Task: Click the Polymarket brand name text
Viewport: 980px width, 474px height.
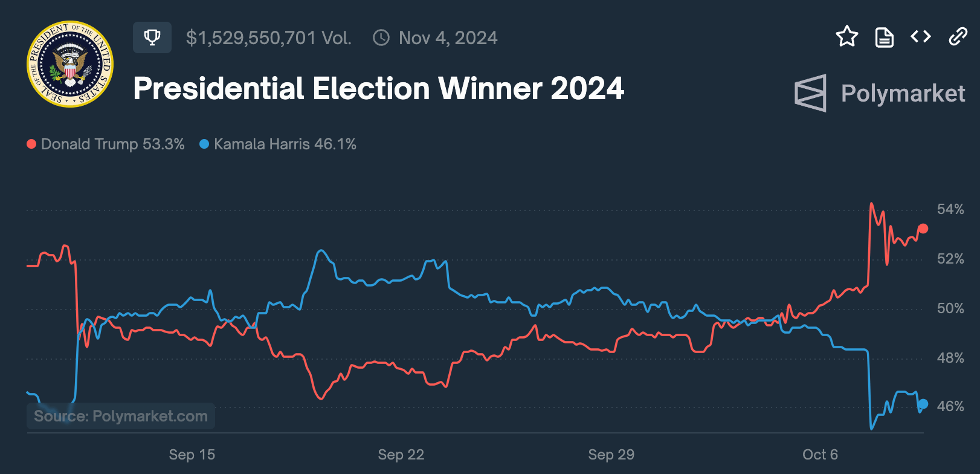Action: tap(903, 94)
